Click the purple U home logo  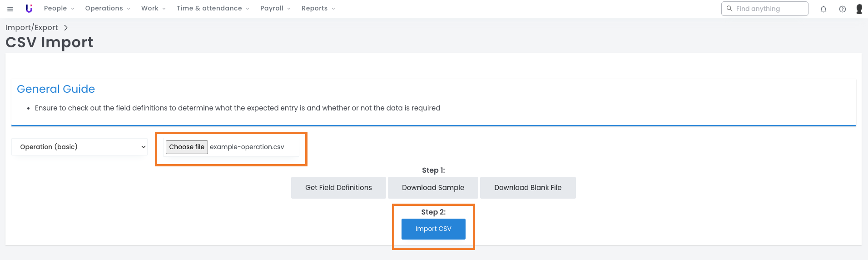29,9
